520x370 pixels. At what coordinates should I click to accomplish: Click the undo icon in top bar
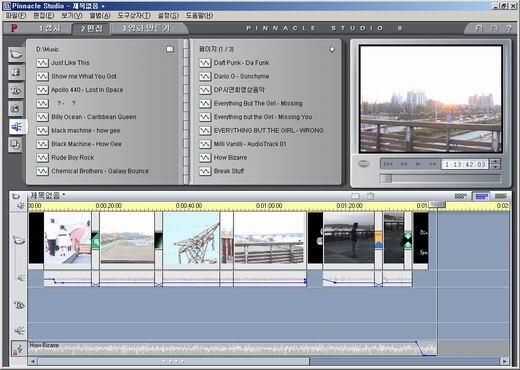pyautogui.click(x=479, y=28)
